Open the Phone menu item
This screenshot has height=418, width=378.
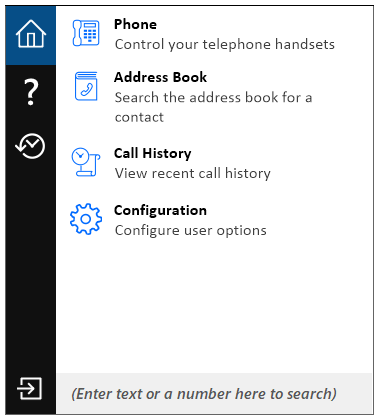[x=215, y=34]
